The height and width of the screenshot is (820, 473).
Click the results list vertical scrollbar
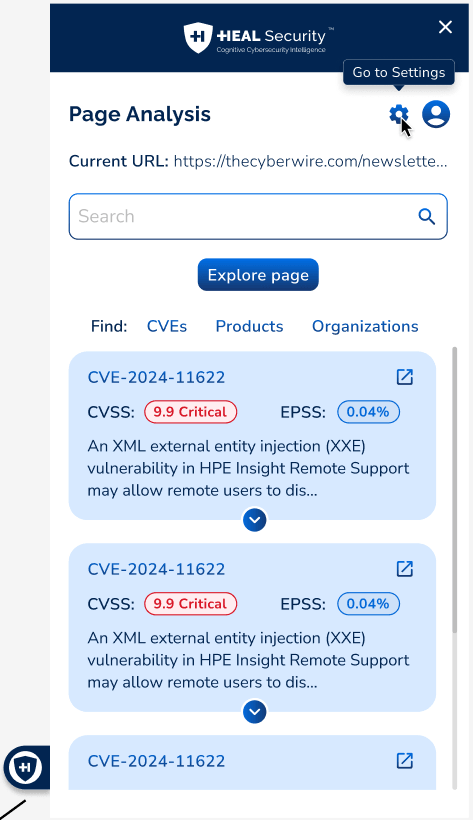[x=455, y=489]
